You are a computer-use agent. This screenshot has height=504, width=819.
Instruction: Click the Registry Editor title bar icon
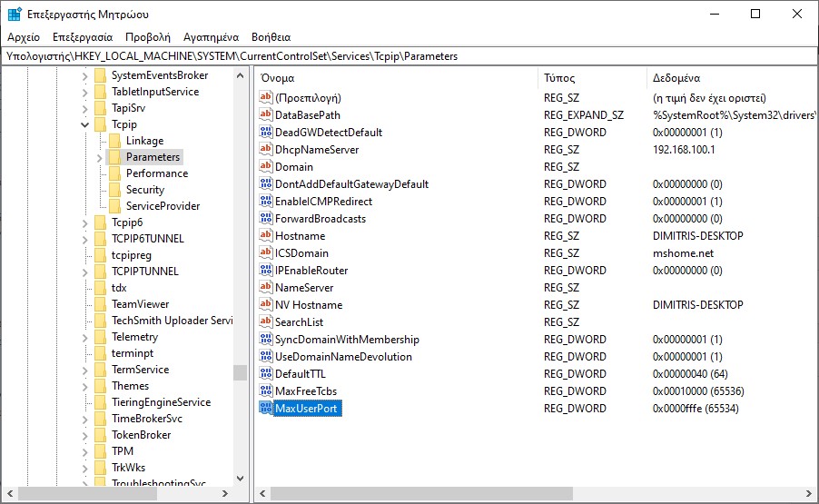click(x=15, y=15)
